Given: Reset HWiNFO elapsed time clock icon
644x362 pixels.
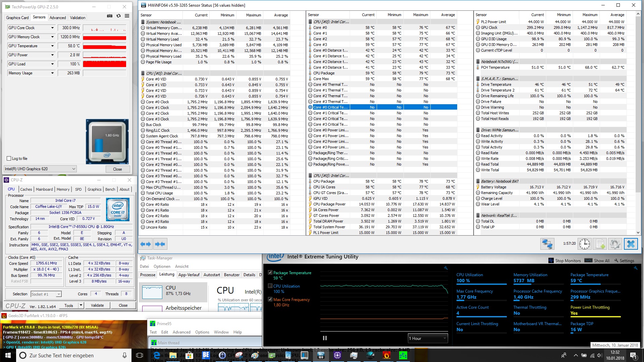Looking at the screenshot, I should 585,244.
